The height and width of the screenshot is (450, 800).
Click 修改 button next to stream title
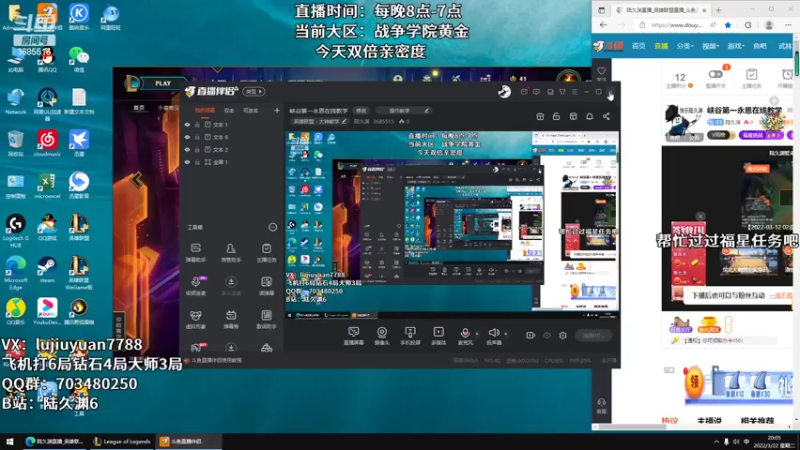[361, 110]
